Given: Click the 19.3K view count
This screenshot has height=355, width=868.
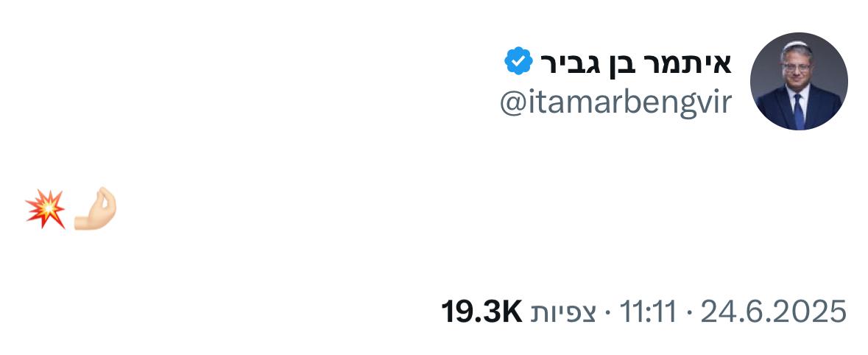Looking at the screenshot, I should 481,312.
